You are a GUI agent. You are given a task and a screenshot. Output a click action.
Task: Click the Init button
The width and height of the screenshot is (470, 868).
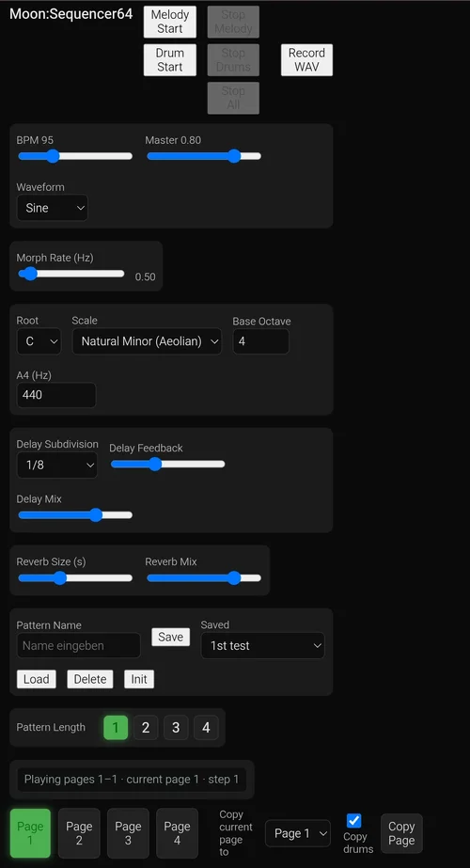click(x=139, y=679)
